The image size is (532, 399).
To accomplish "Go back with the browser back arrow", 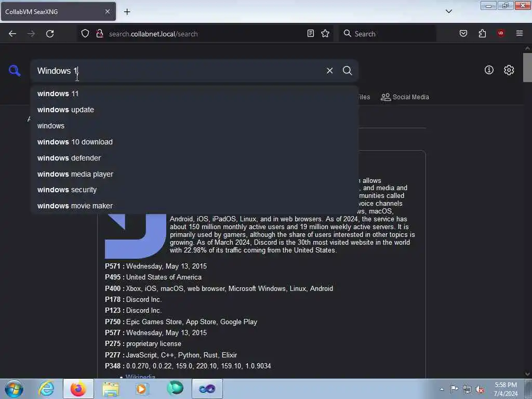I will pyautogui.click(x=12, y=34).
